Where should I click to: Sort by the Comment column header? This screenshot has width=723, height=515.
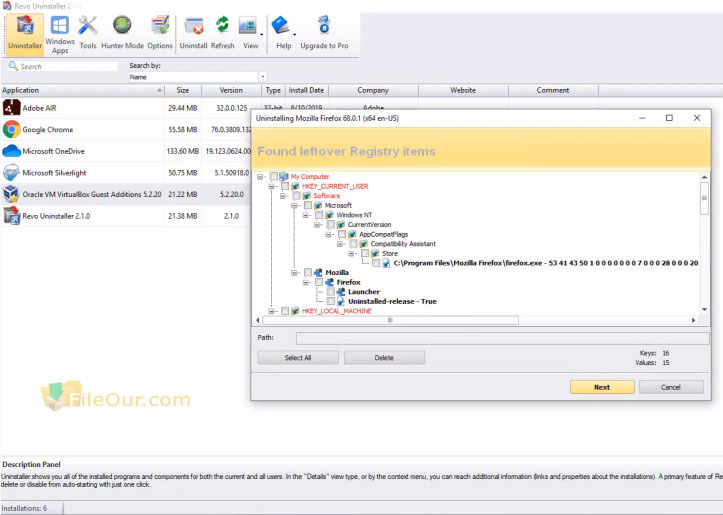[x=553, y=90]
